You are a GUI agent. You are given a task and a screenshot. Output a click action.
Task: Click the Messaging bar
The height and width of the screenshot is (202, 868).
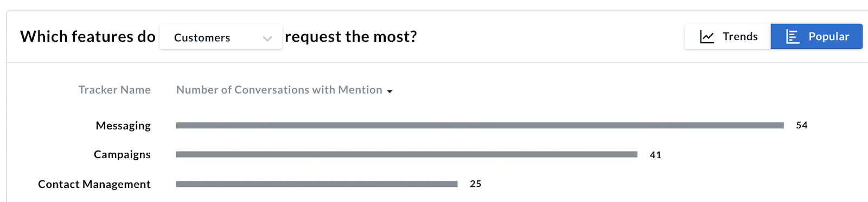[x=480, y=126]
